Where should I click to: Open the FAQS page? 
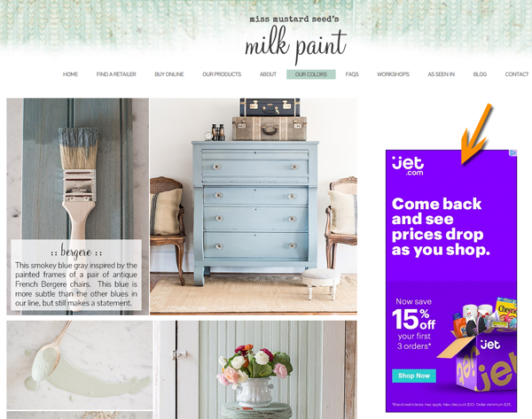(x=352, y=74)
